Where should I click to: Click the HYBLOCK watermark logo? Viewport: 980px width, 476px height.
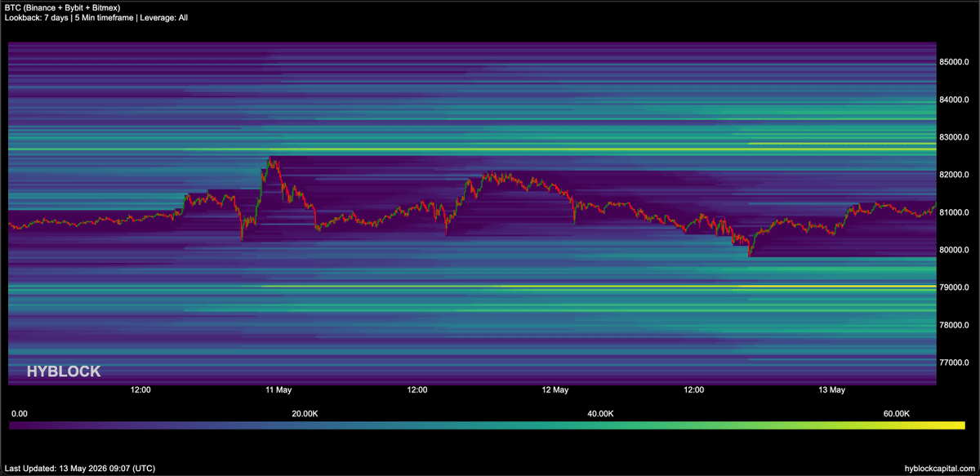[64, 371]
